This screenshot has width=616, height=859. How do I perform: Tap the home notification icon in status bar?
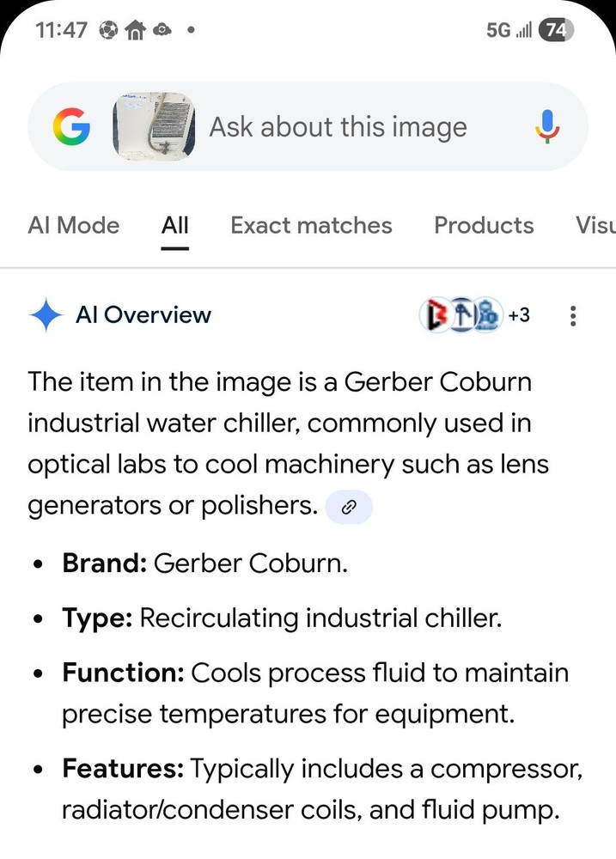(135, 30)
